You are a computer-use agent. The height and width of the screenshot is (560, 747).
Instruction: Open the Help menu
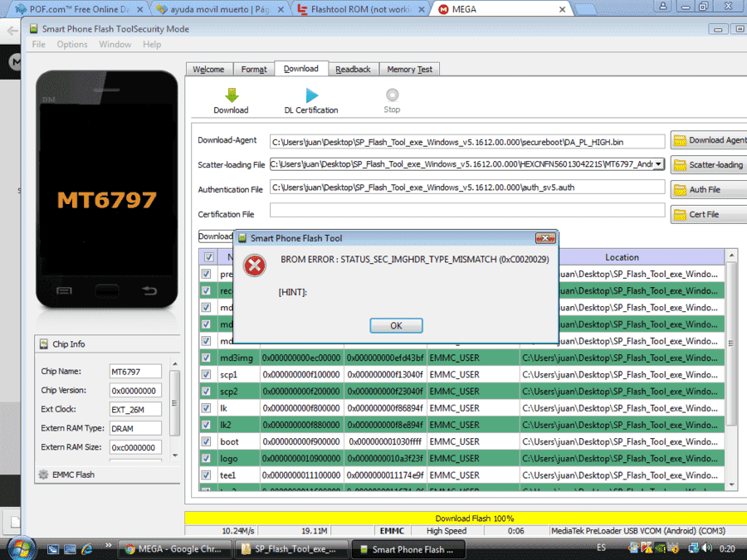[x=152, y=44]
